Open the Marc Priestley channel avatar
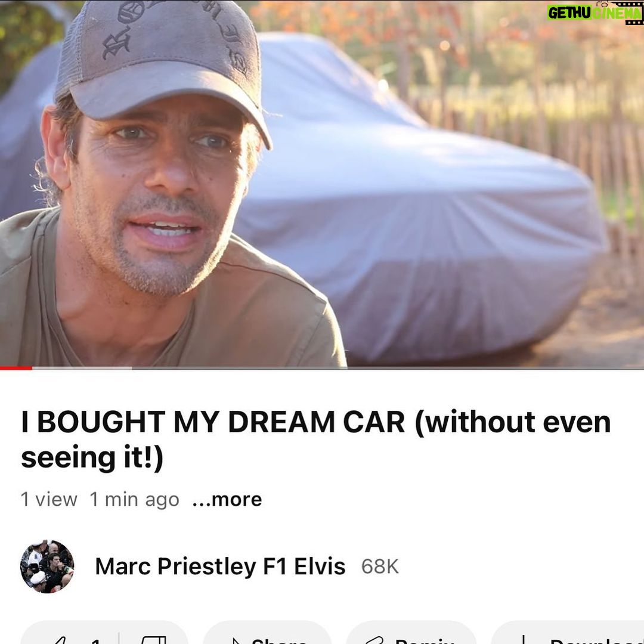Image resolution: width=644 pixels, height=644 pixels. (47, 566)
